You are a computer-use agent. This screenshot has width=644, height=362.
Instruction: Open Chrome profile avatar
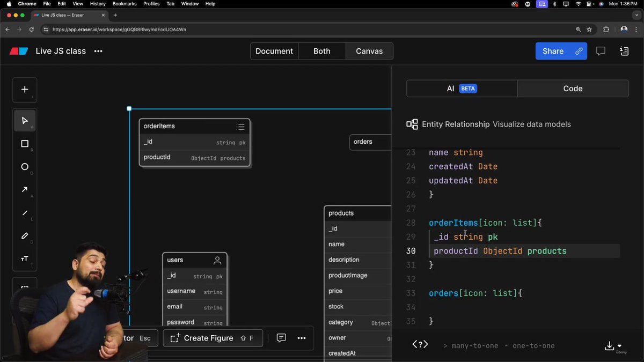click(624, 29)
